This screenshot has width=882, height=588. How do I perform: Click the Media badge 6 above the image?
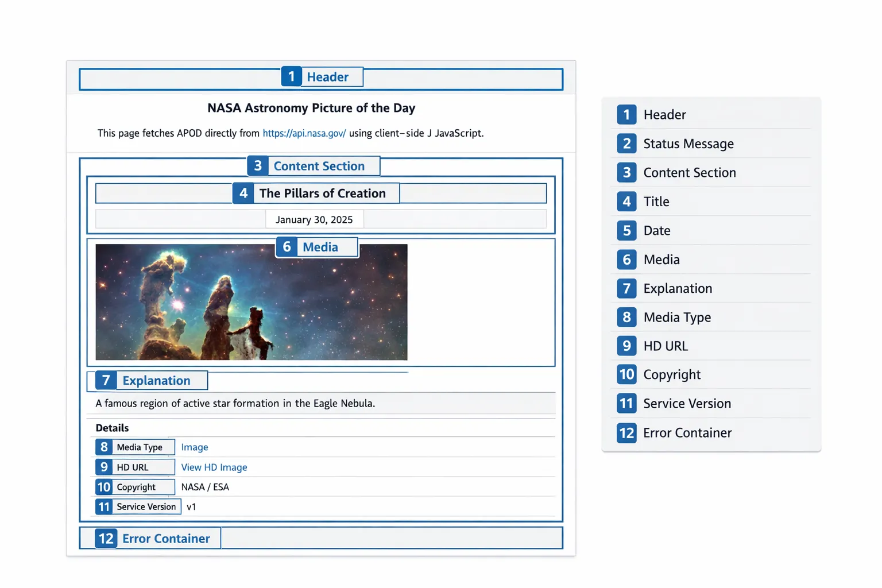287,246
